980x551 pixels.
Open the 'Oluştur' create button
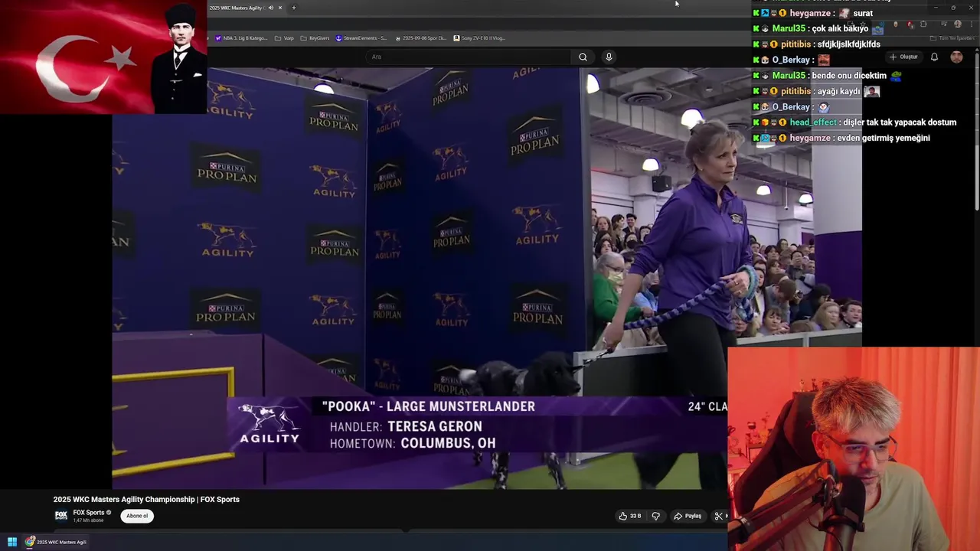tap(903, 57)
